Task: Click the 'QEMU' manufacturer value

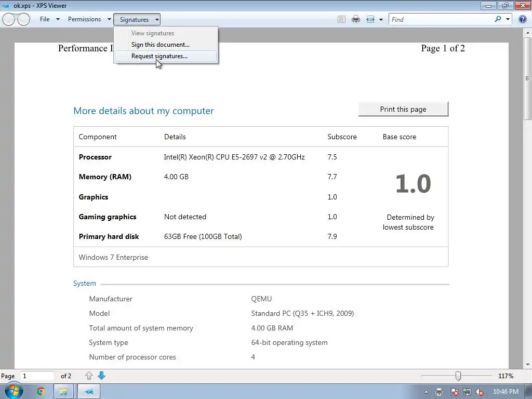Action: pyautogui.click(x=261, y=299)
